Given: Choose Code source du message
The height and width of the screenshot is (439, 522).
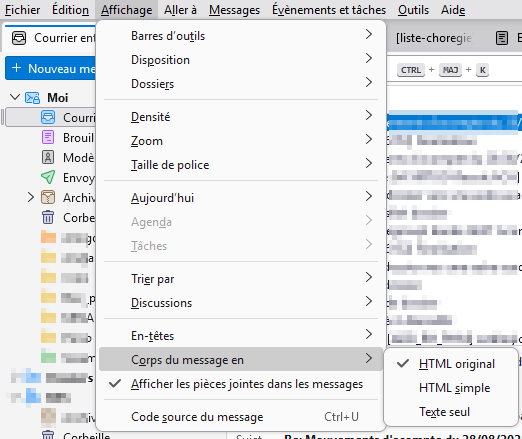Looking at the screenshot, I should (241, 417).
